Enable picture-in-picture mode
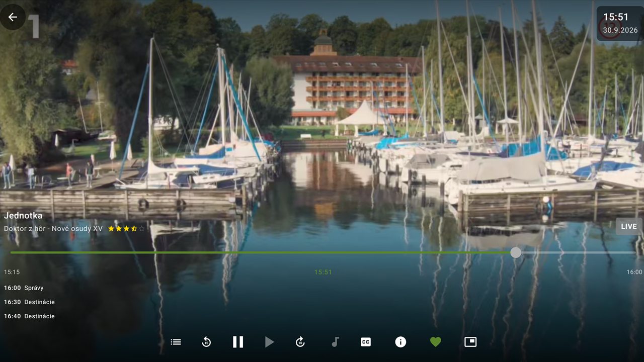Image resolution: width=644 pixels, height=362 pixels. point(470,342)
